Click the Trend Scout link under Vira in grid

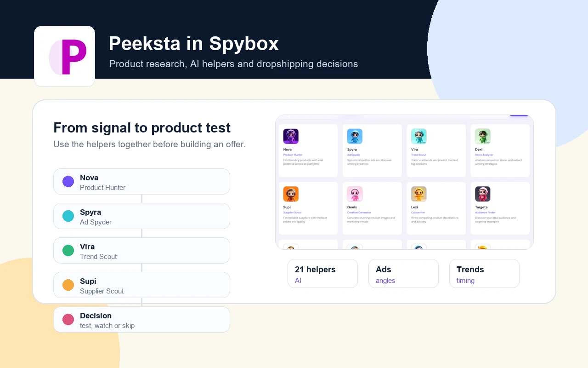tap(418, 155)
